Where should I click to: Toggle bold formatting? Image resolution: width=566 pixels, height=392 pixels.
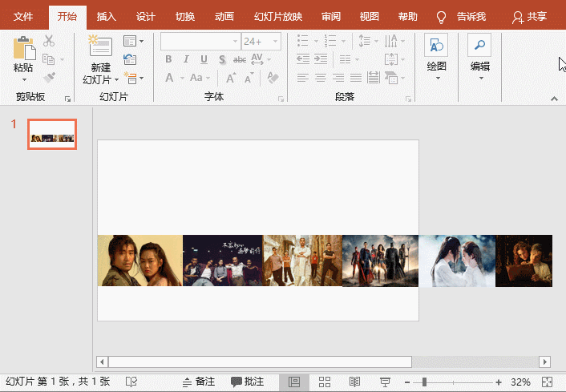pyautogui.click(x=168, y=59)
